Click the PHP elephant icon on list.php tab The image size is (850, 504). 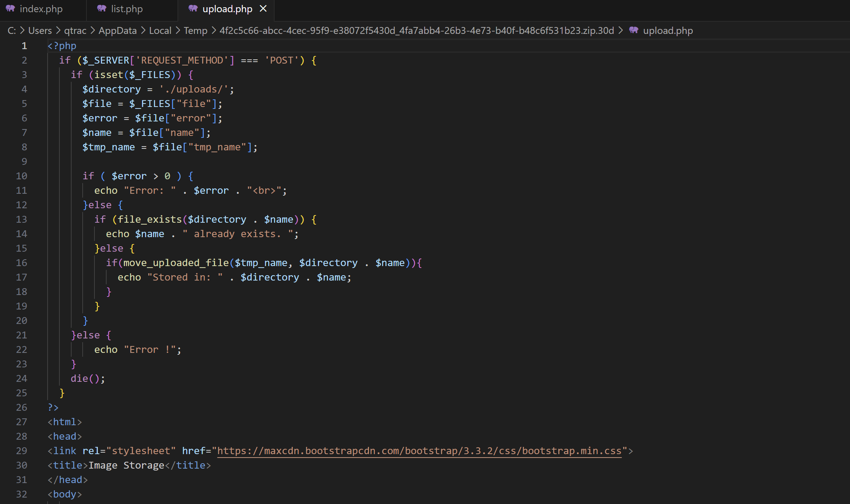point(101,8)
